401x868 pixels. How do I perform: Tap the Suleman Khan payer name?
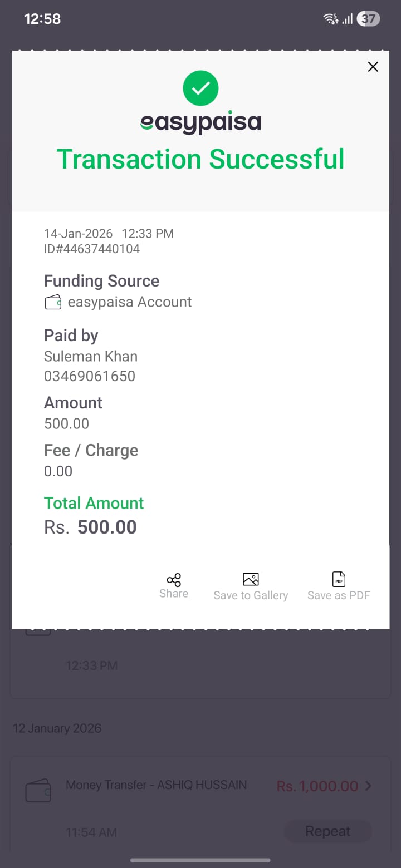click(x=91, y=356)
